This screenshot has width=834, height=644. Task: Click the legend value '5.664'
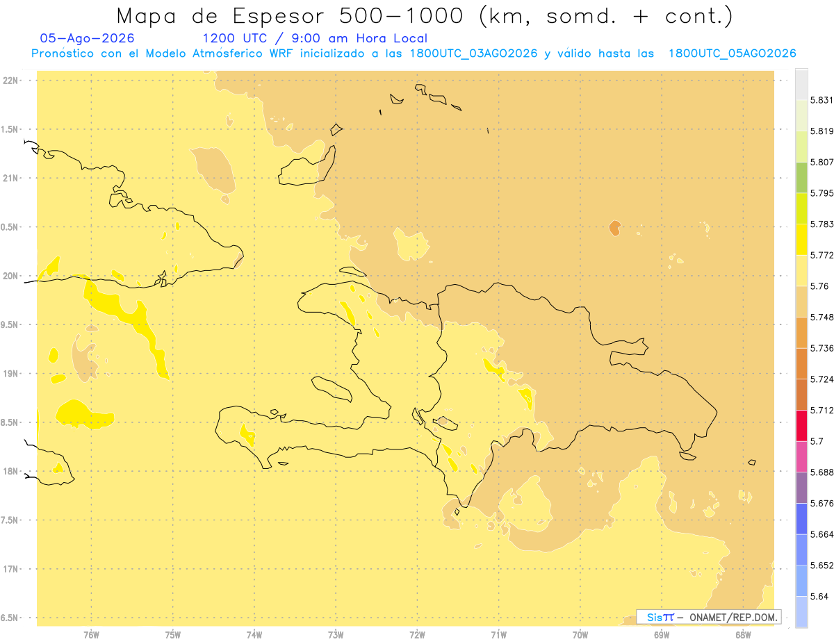821,534
